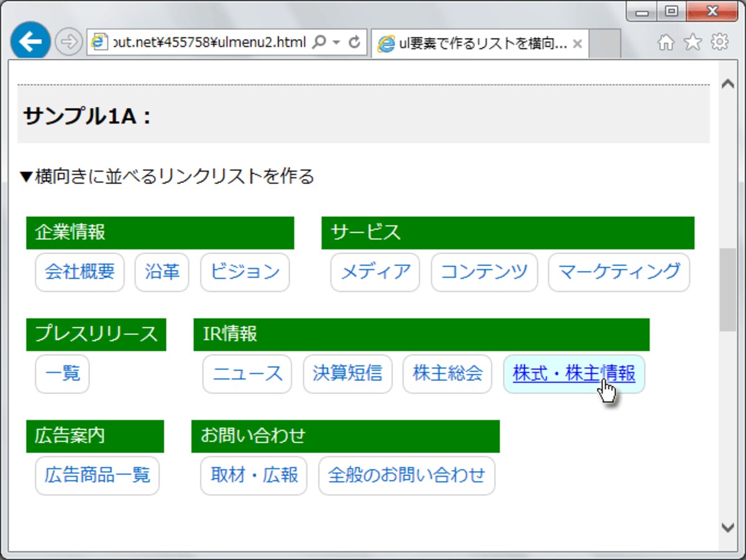
Task: Select the ul要素で作るリスト browser tab
Action: (x=480, y=44)
